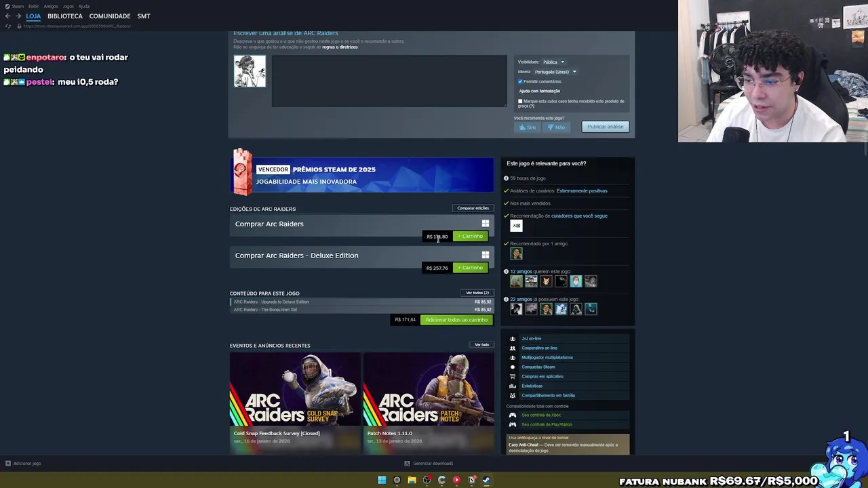Click Windows icon on Comprar Arc Raiders row
Screen dimensions: 868x488
point(485,224)
